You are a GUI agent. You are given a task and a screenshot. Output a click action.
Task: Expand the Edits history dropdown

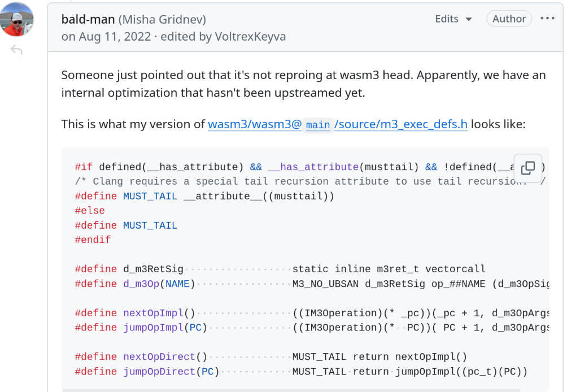click(x=453, y=19)
